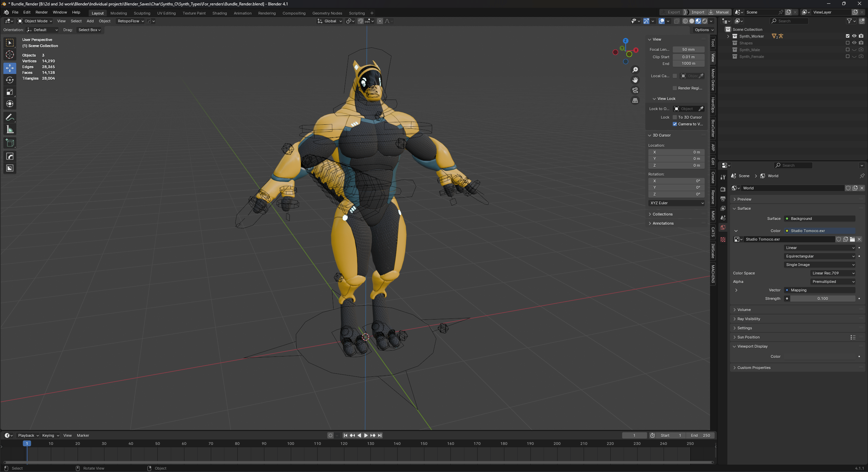Select the Add Cube tool
Image resolution: width=868 pixels, height=472 pixels.
10,143
